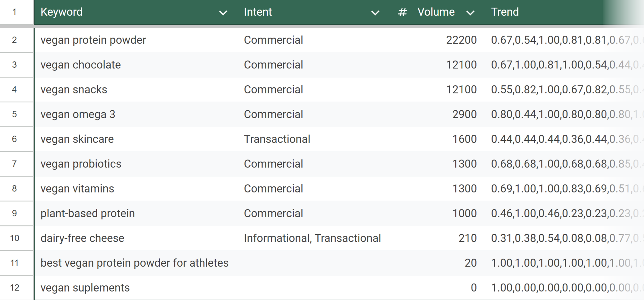
Task: Select row number 11 header
Action: pyautogui.click(x=14, y=263)
